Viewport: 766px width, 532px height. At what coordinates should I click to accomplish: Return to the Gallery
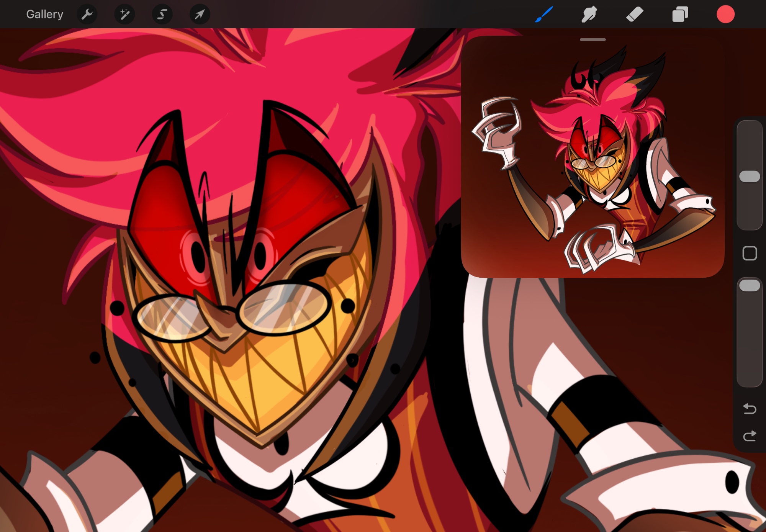coord(44,15)
